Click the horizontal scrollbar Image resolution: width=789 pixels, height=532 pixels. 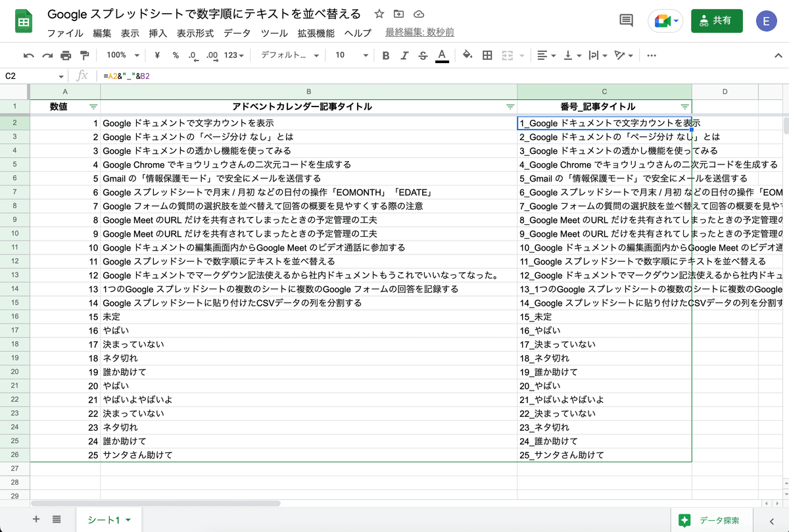click(155, 503)
